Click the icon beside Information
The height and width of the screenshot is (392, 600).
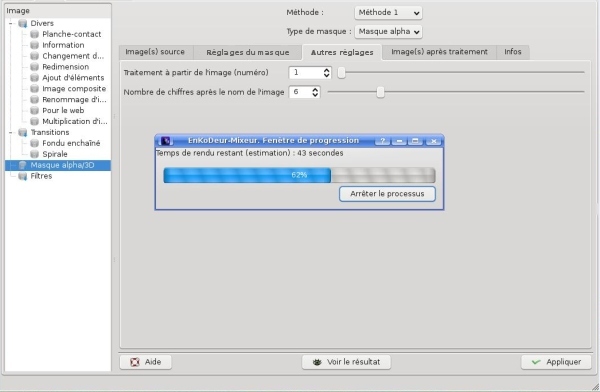34,45
